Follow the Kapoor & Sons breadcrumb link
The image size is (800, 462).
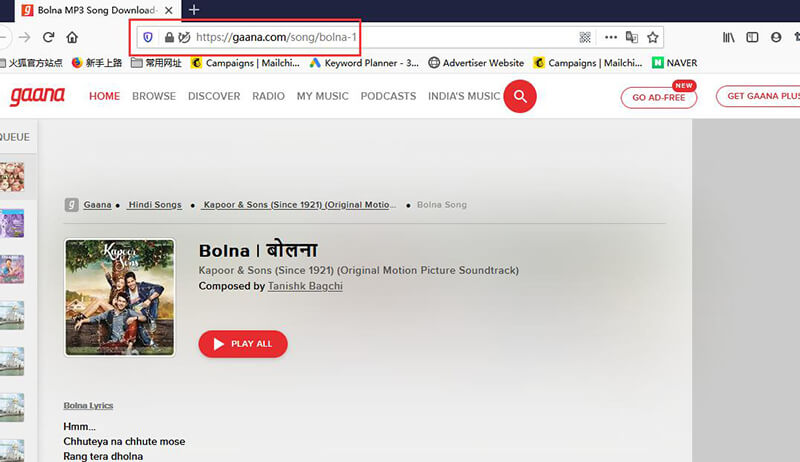[299, 204]
